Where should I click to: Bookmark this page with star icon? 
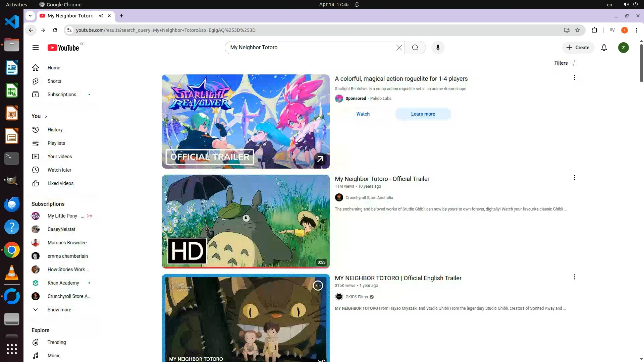point(578,30)
